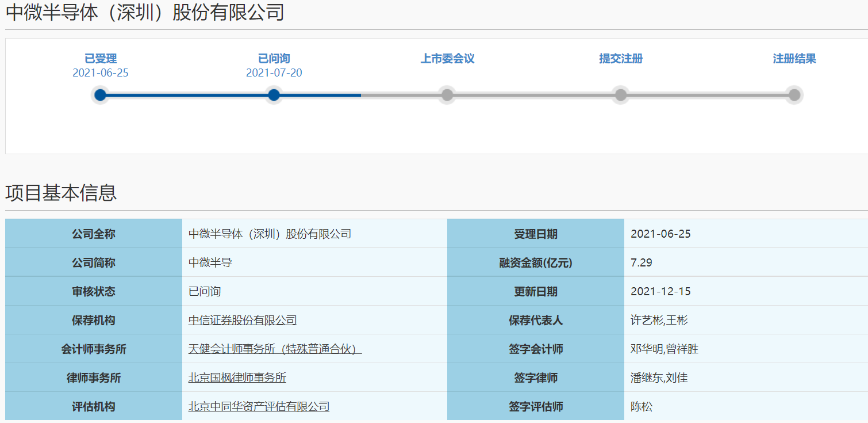
Task: Click the 受理日期 value 2021-06-25 in table
Action: coord(660,234)
